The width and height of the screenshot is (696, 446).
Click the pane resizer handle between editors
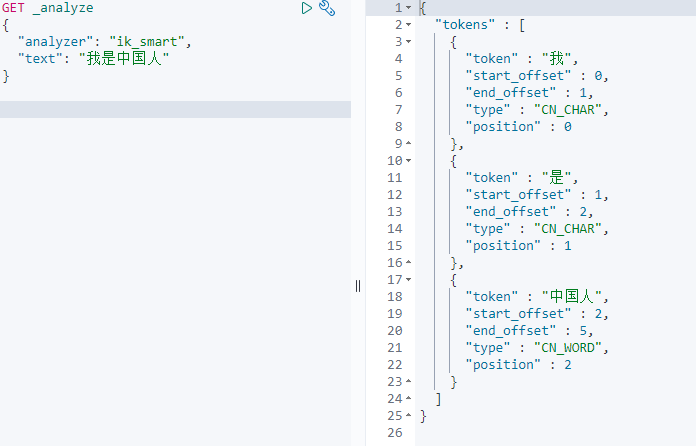(x=358, y=286)
